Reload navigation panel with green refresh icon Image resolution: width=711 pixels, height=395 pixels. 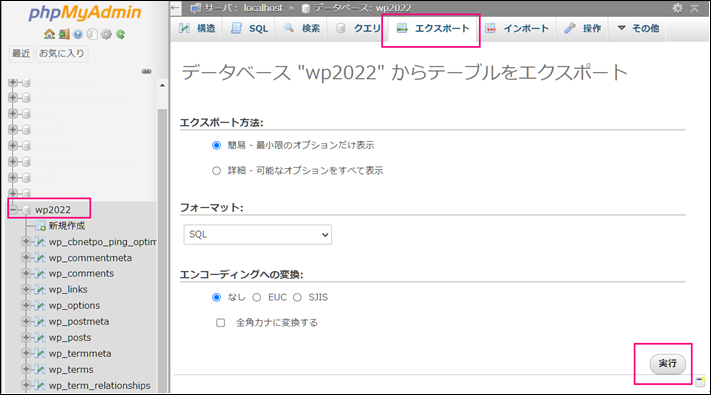tap(120, 34)
